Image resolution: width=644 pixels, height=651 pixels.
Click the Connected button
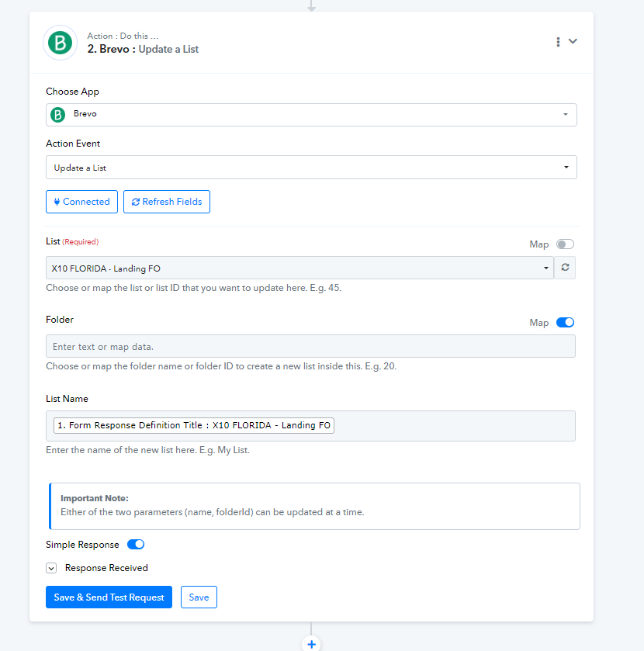81,202
